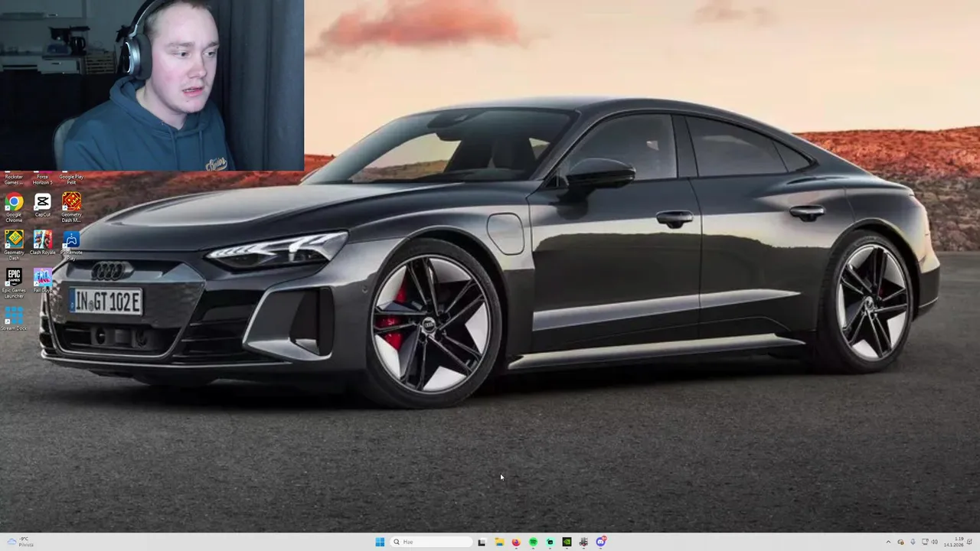Screen dimensions: 980x551
Task: Open the clock and calendar flyout
Action: click(954, 542)
